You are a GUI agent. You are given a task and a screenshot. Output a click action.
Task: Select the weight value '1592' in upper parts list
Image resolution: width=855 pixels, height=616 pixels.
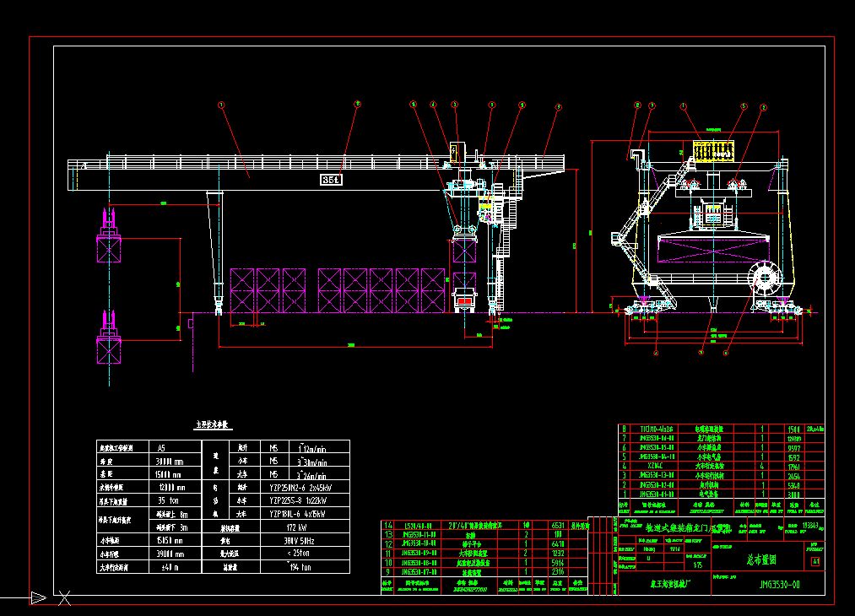coord(794,457)
